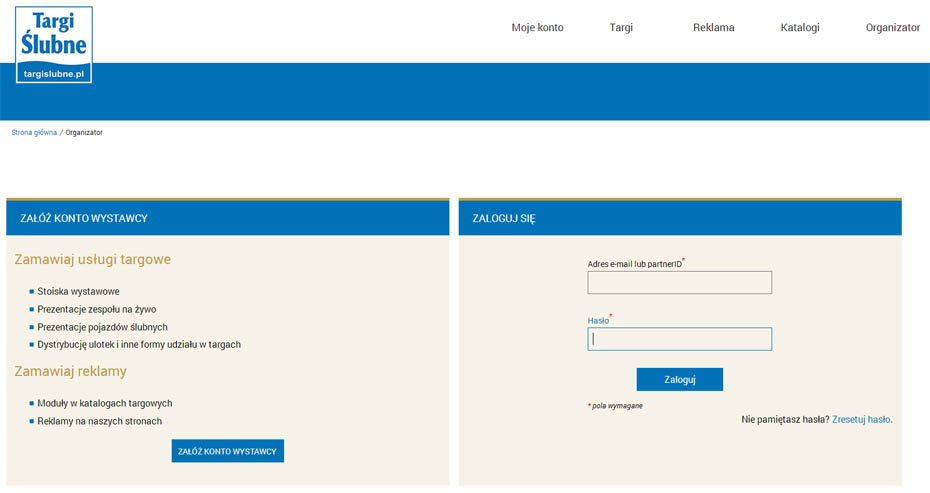The image size is (930, 493).
Task: Select the Zamawiaj usługi targowe heading
Action: pos(92,260)
